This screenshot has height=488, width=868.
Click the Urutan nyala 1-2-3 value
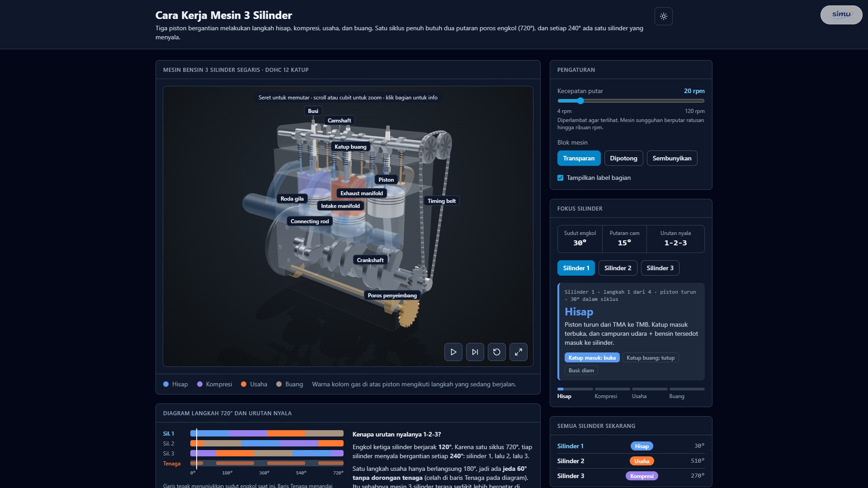[x=675, y=243]
